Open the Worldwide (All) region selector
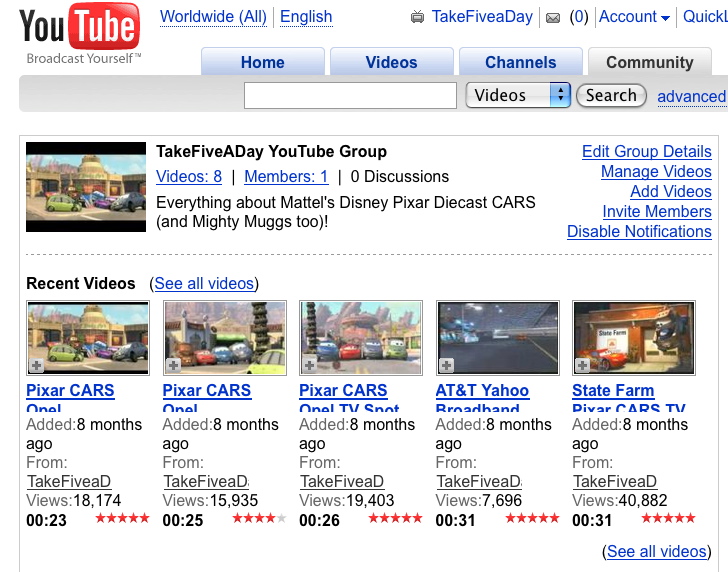 213,17
